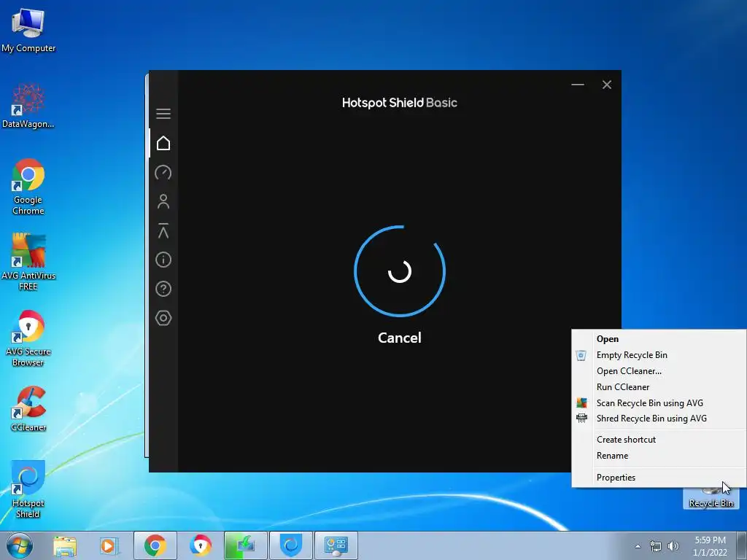Switch to Chrome in the taskbar
This screenshot has height=560, width=747.
click(155, 545)
